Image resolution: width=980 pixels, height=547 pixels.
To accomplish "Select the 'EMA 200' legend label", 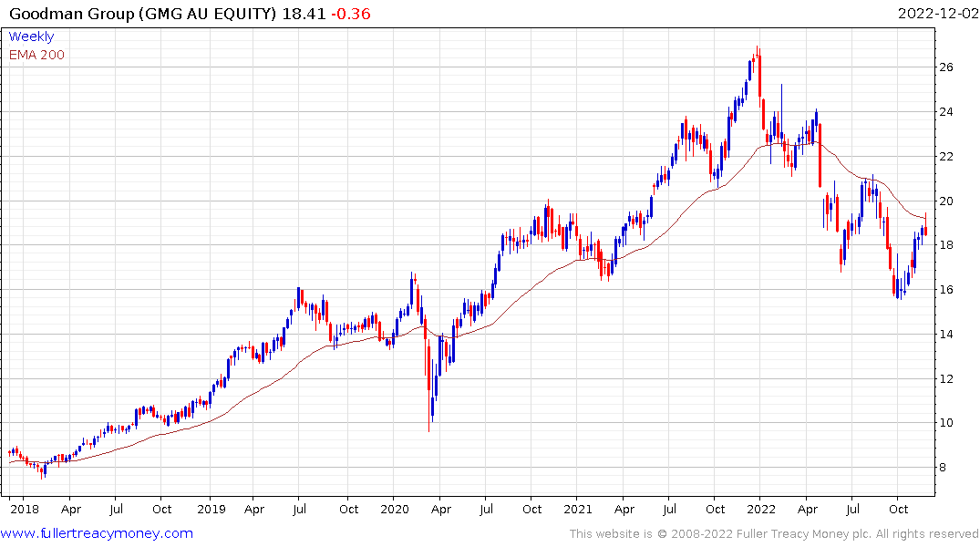I will point(36,55).
